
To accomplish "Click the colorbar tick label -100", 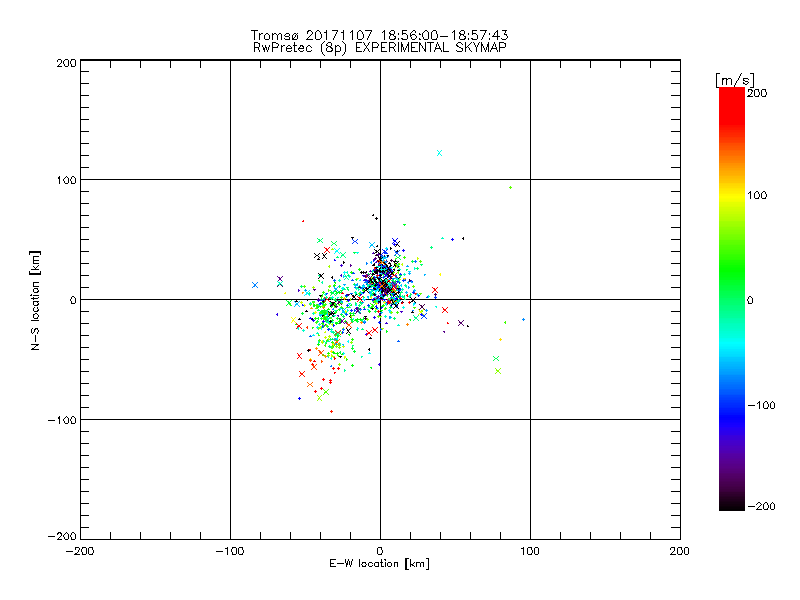I will coord(764,405).
